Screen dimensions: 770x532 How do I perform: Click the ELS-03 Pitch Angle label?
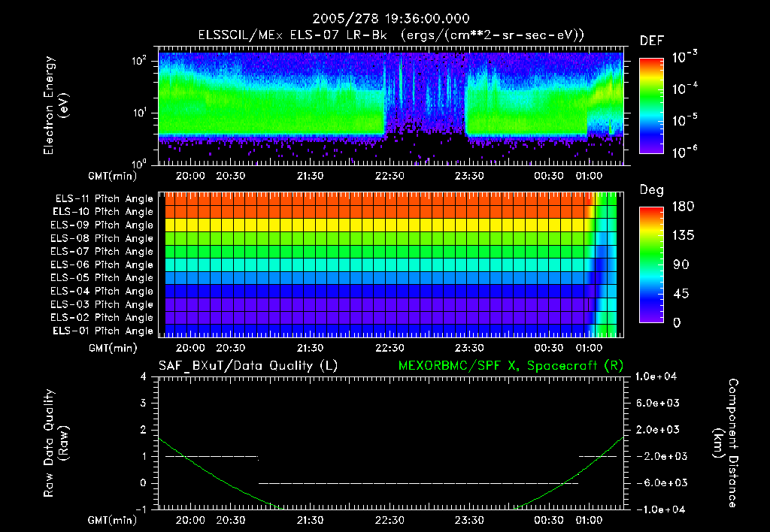[x=102, y=304]
